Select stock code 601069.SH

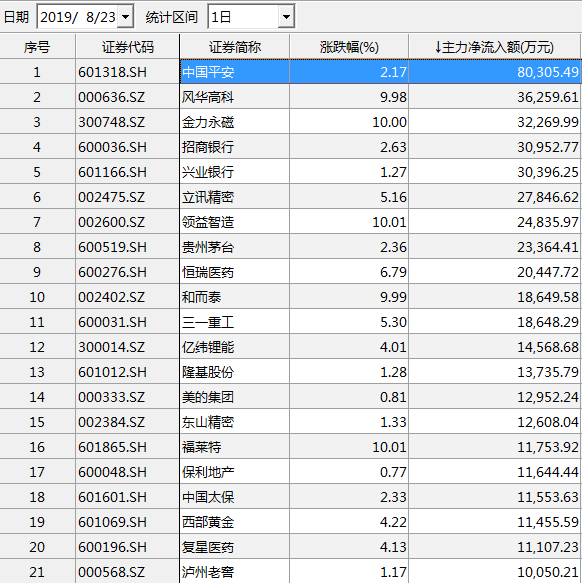112,522
